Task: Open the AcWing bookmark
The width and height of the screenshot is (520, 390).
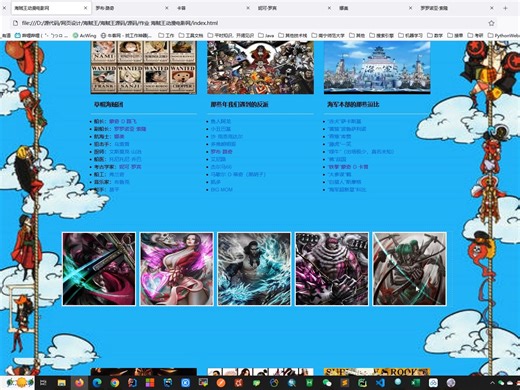Action: tap(85, 35)
